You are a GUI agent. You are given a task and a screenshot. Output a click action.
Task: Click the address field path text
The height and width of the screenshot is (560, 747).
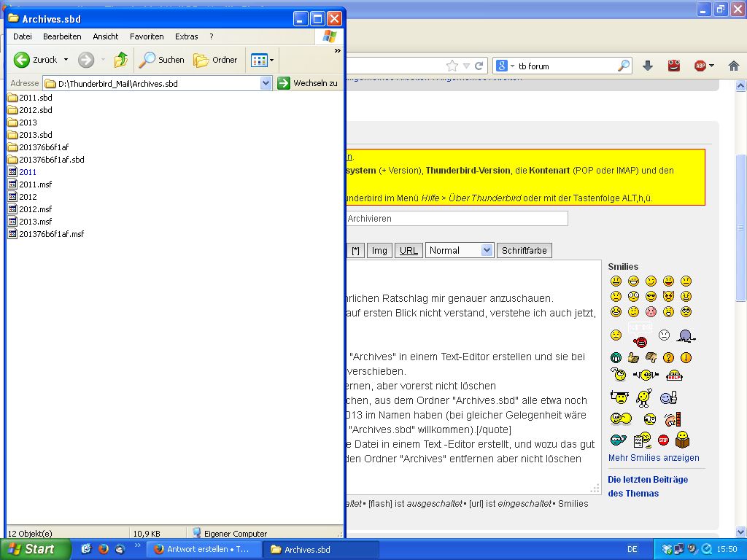click(118, 84)
